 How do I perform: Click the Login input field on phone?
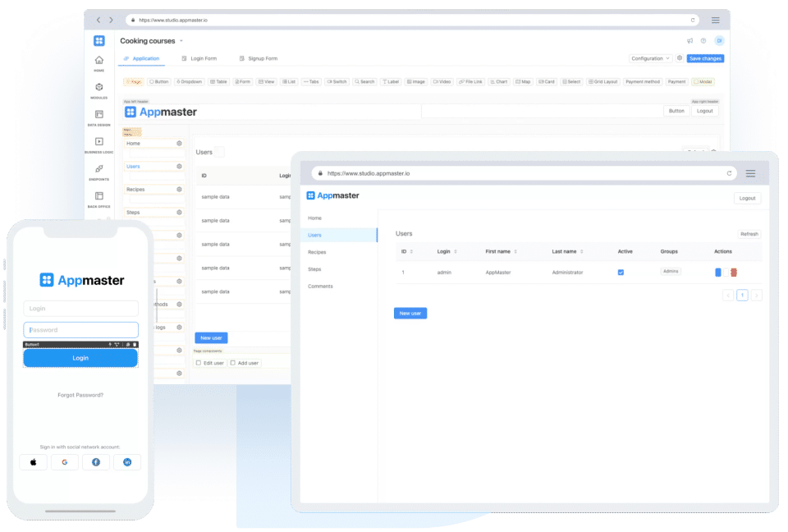pos(81,308)
